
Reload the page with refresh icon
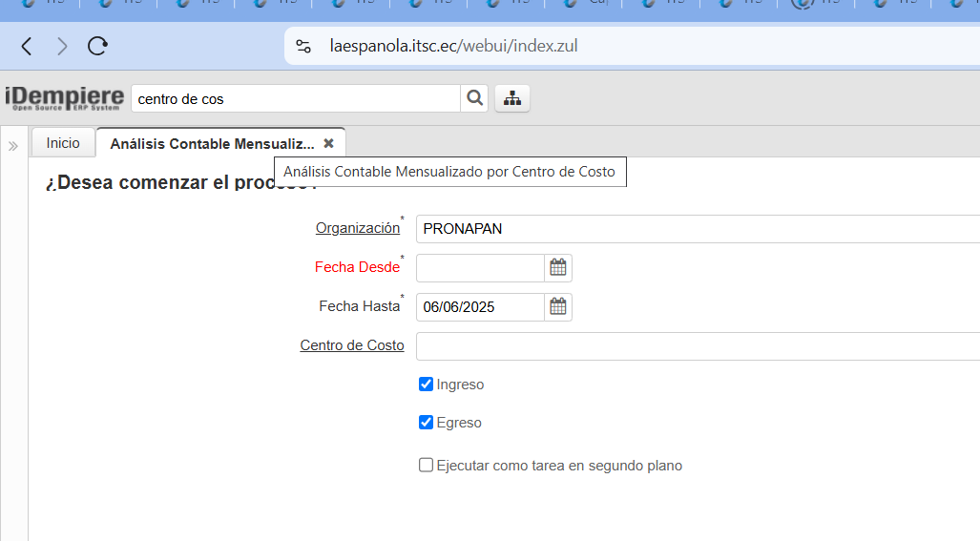pyautogui.click(x=97, y=46)
